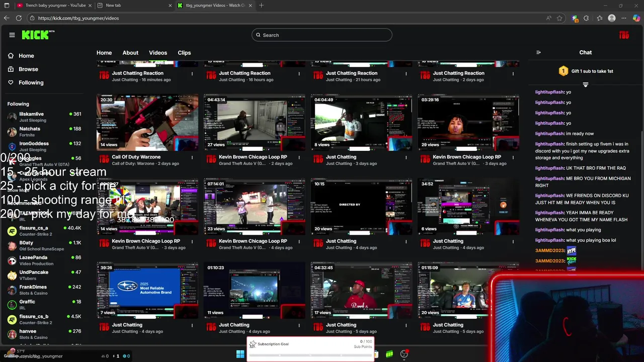Switch to channel About tab
Image resolution: width=644 pixels, height=362 pixels.
(x=130, y=53)
